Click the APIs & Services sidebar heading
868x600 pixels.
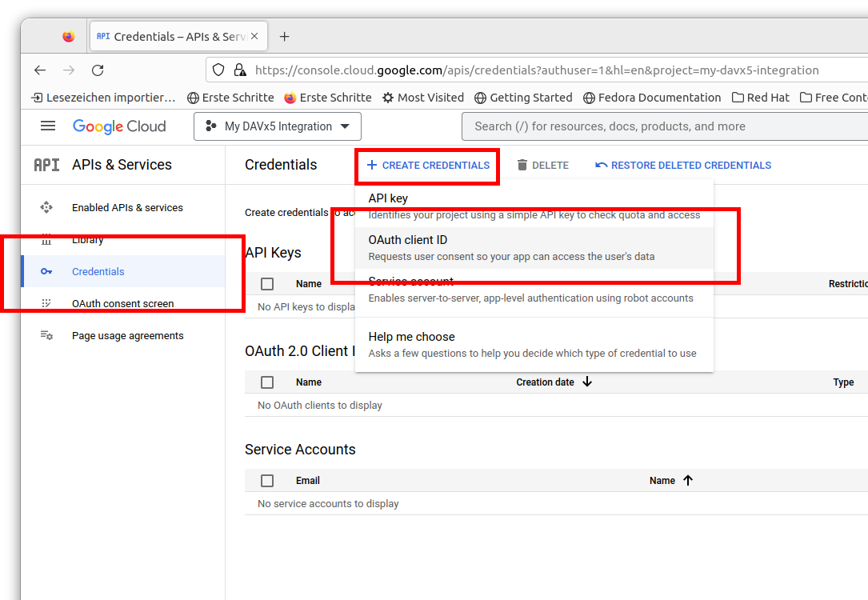[x=122, y=165]
